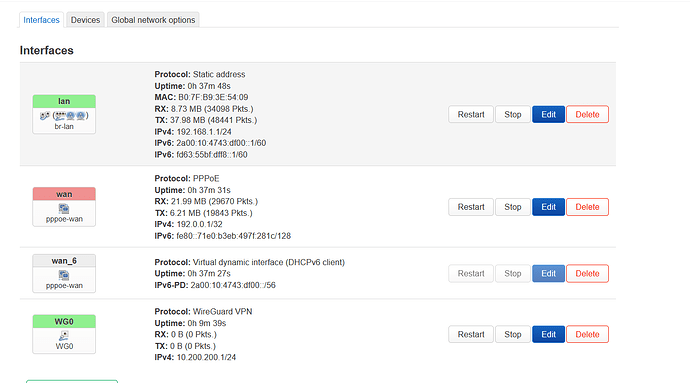Click the WG0 WireGuard tunnel icon
This screenshot has height=383, width=690.
click(64, 336)
